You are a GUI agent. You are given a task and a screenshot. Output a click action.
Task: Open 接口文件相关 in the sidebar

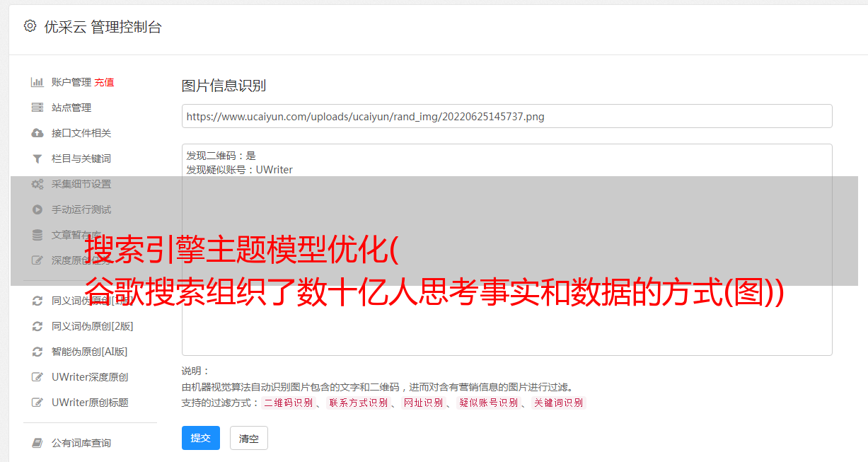point(81,133)
